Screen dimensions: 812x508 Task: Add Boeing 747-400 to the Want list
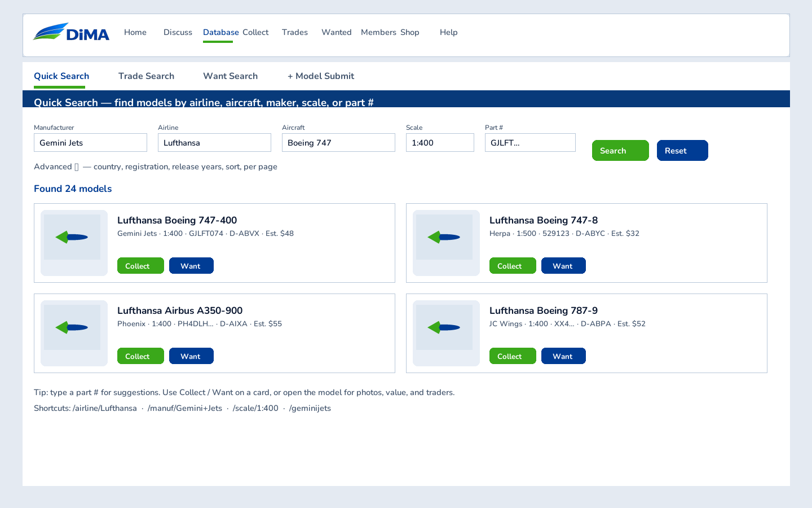[x=191, y=266]
